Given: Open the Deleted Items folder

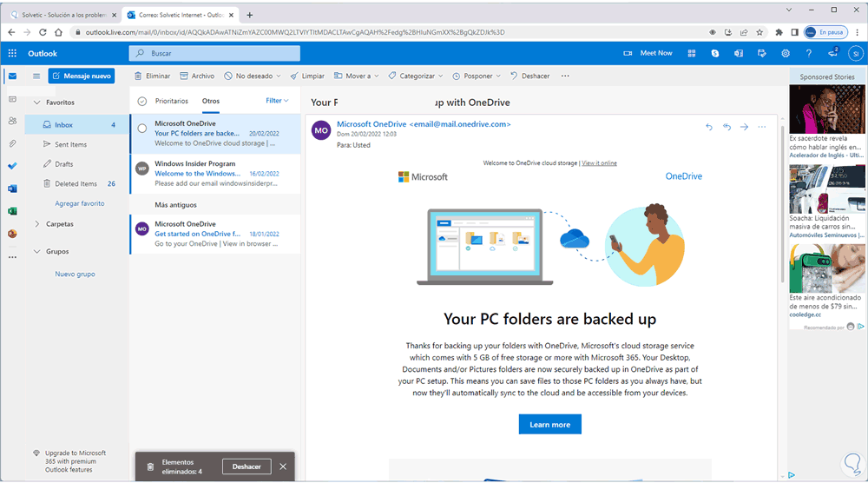Looking at the screenshot, I should [x=77, y=184].
